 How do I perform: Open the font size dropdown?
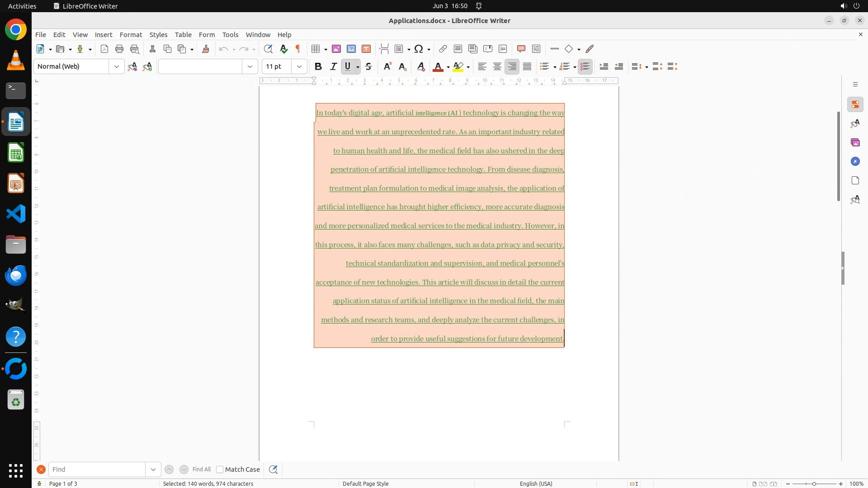[299, 66]
